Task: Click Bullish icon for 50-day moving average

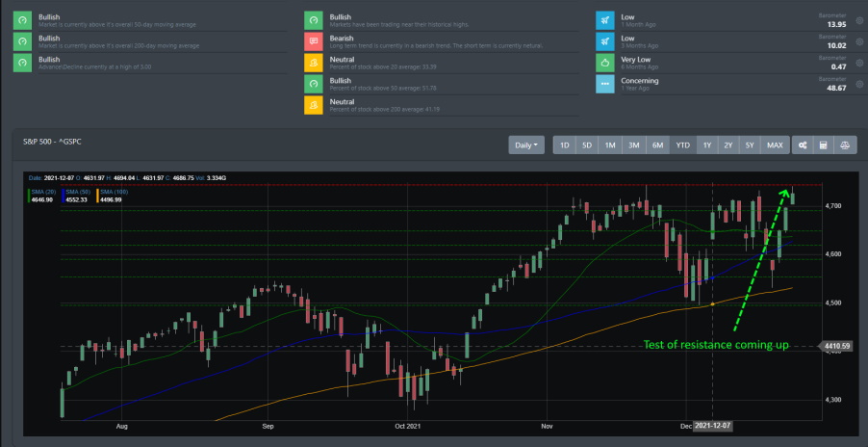Action: tap(22, 20)
